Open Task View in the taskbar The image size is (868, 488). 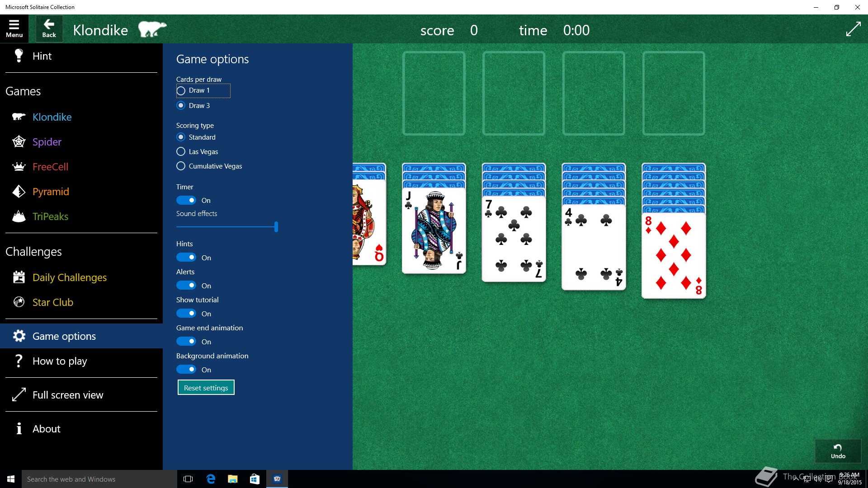(x=188, y=479)
